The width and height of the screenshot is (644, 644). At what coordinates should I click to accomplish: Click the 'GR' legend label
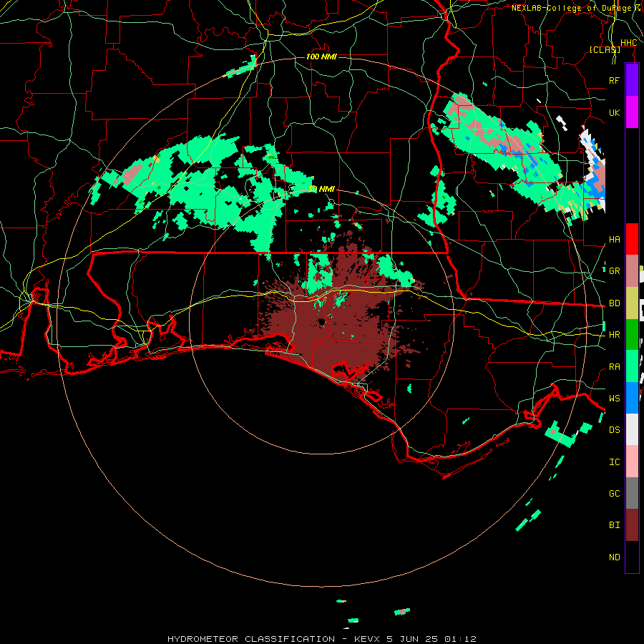(614, 271)
